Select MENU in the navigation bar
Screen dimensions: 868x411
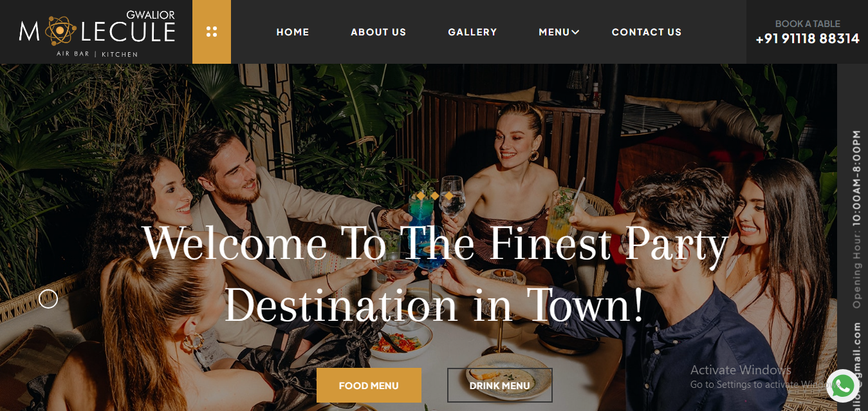554,32
